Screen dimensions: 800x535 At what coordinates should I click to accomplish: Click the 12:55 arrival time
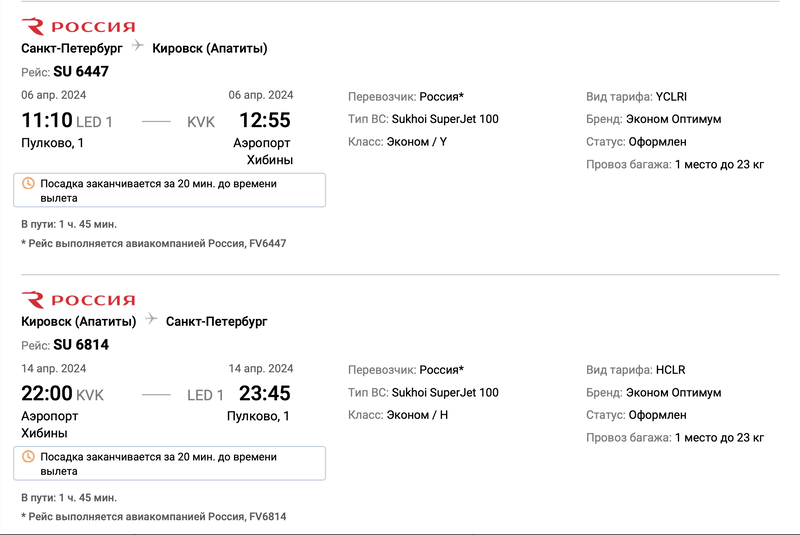click(265, 120)
